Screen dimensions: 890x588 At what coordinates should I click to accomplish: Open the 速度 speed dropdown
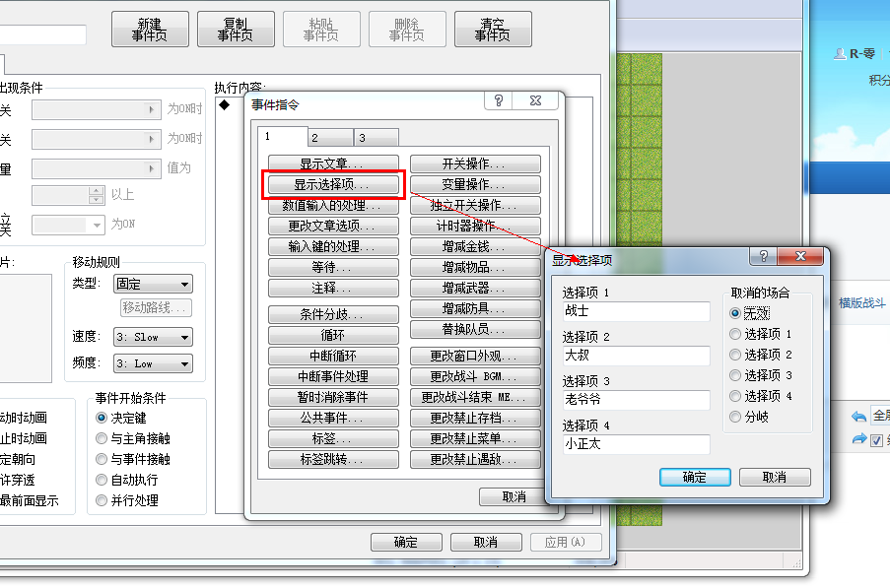[x=153, y=337]
